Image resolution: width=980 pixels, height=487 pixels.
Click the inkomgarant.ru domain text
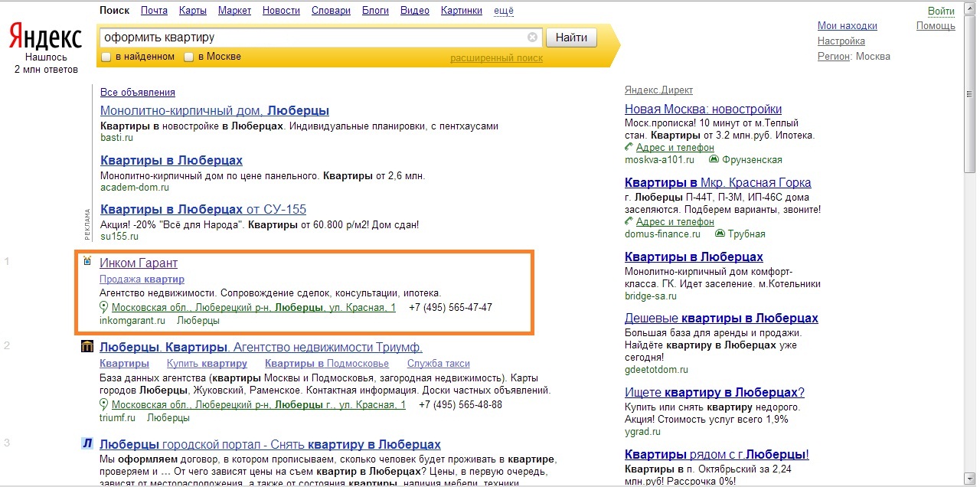point(132,321)
